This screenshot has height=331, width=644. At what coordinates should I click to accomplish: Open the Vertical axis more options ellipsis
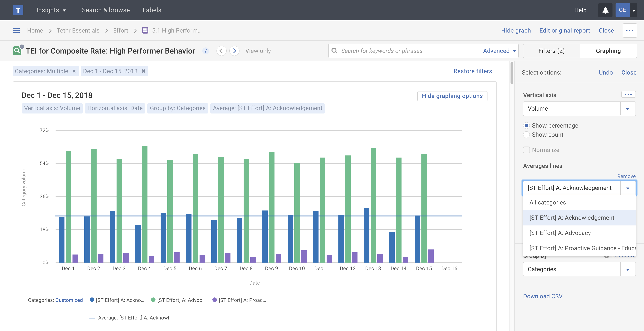[628, 95]
